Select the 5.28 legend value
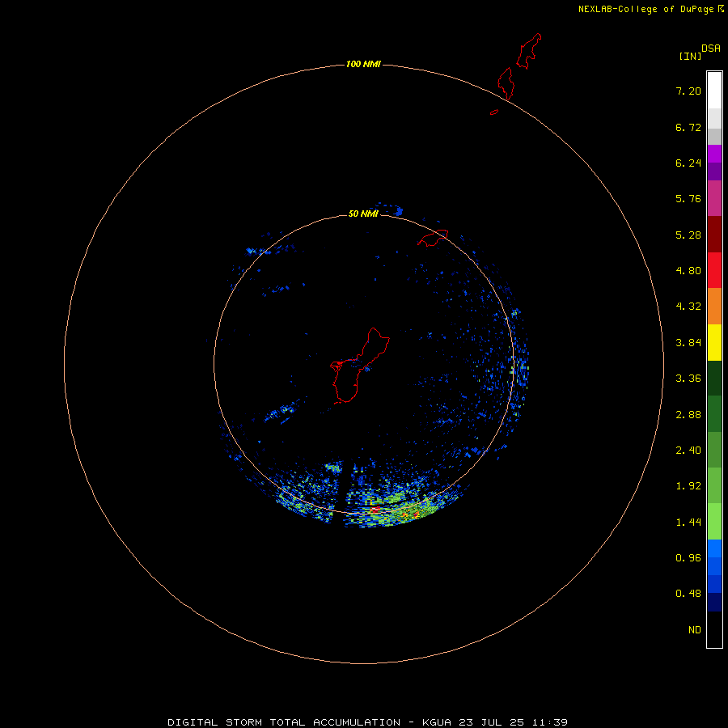Screen dimensions: 728x728 point(688,235)
